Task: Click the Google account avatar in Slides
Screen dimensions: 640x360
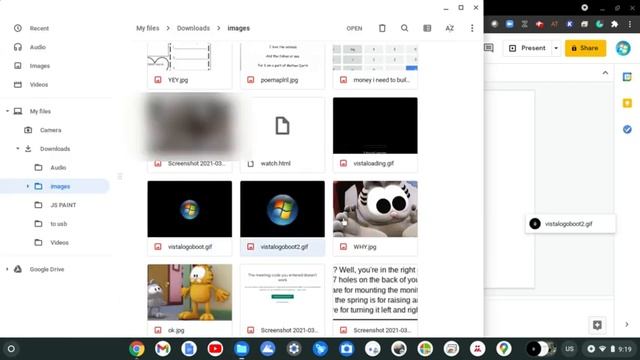Action: (x=623, y=48)
